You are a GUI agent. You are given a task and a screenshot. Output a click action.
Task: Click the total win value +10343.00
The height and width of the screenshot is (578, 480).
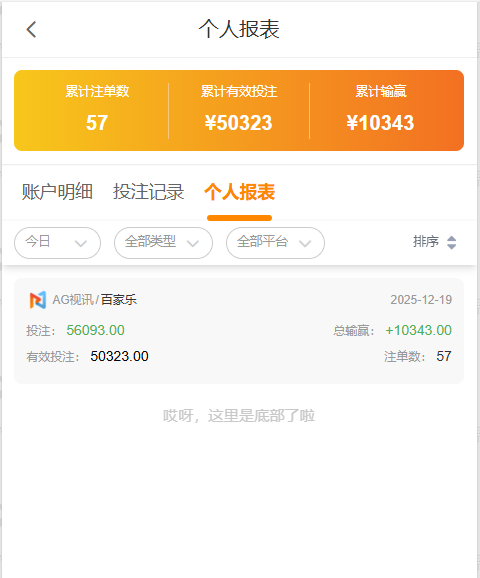click(x=418, y=330)
